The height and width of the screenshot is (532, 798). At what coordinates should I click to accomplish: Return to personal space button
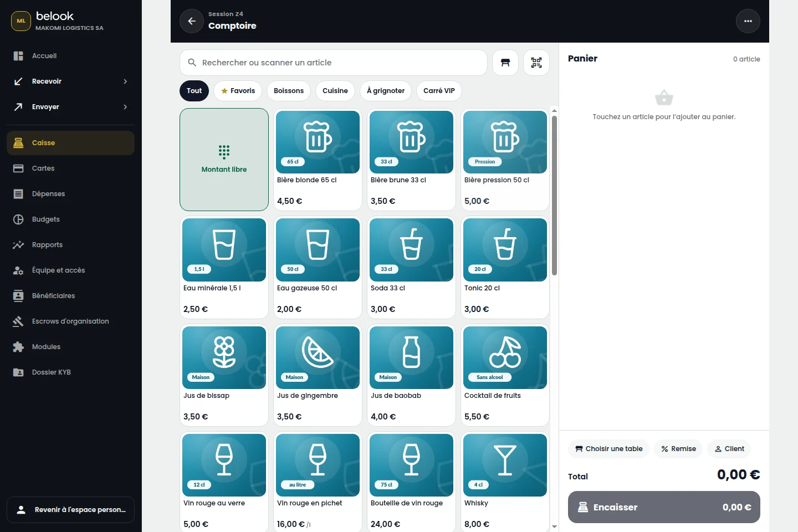click(71, 510)
